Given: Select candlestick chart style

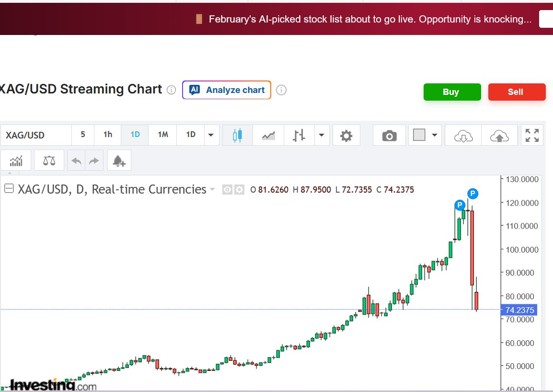Looking at the screenshot, I should click(x=237, y=135).
